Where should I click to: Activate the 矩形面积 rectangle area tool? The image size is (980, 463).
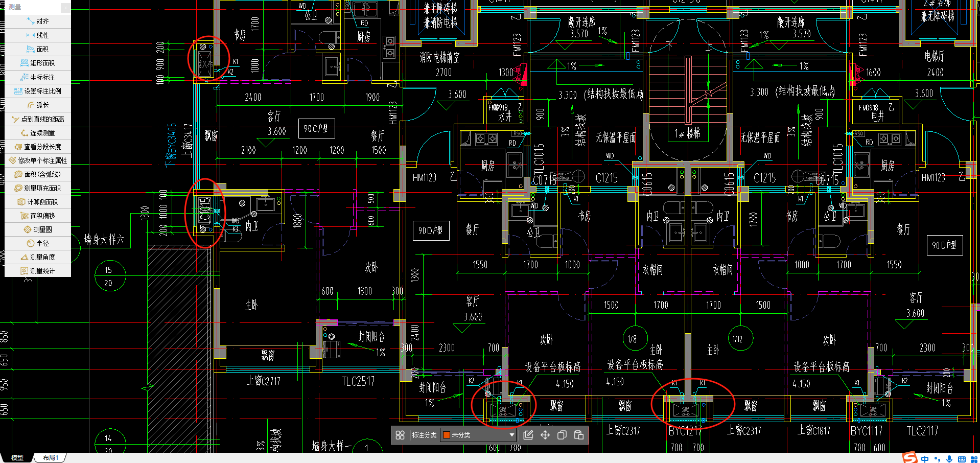point(38,63)
